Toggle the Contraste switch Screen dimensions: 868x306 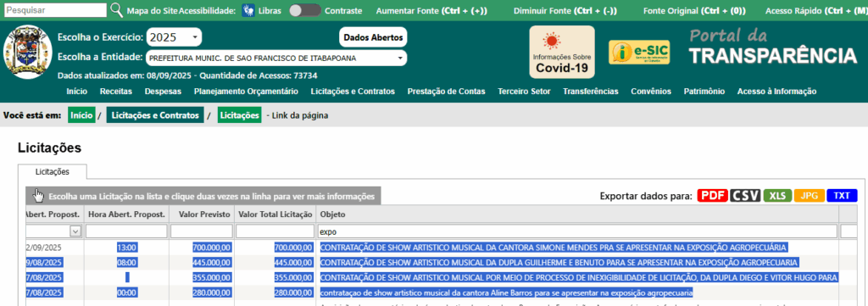click(x=305, y=10)
